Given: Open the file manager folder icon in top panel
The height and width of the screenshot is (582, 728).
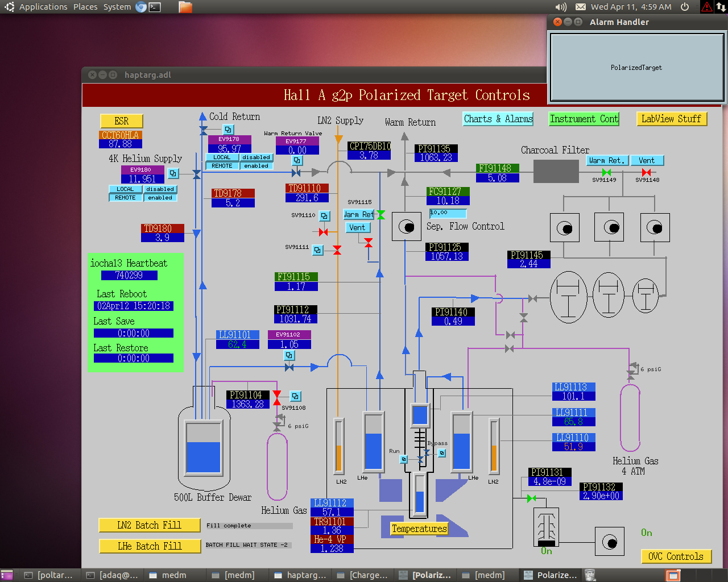Looking at the screenshot, I should (185, 7).
